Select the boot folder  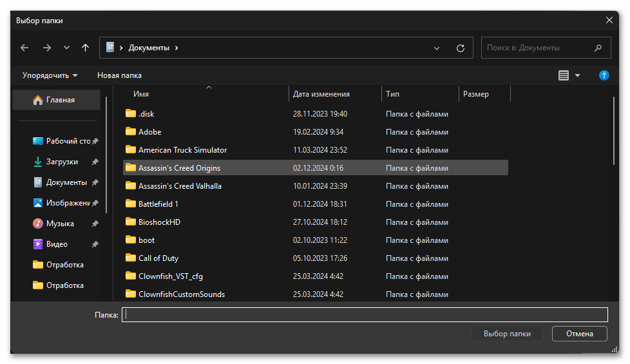(316, 240)
